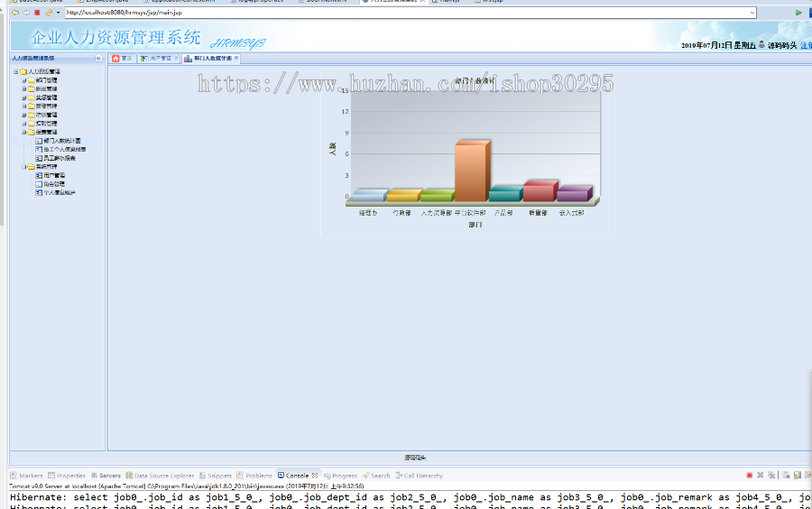The height and width of the screenshot is (509, 812).
Task: Click the root folder icon of the tree
Action: pyautogui.click(x=23, y=71)
